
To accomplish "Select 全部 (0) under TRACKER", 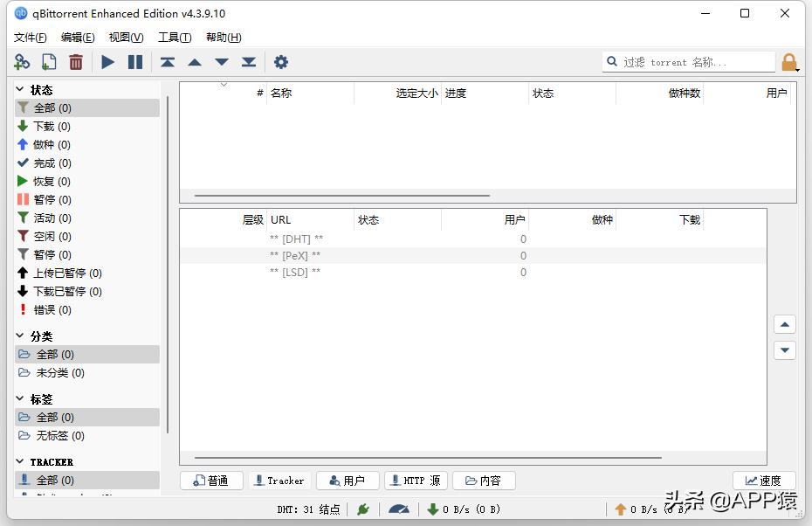I will (x=87, y=480).
